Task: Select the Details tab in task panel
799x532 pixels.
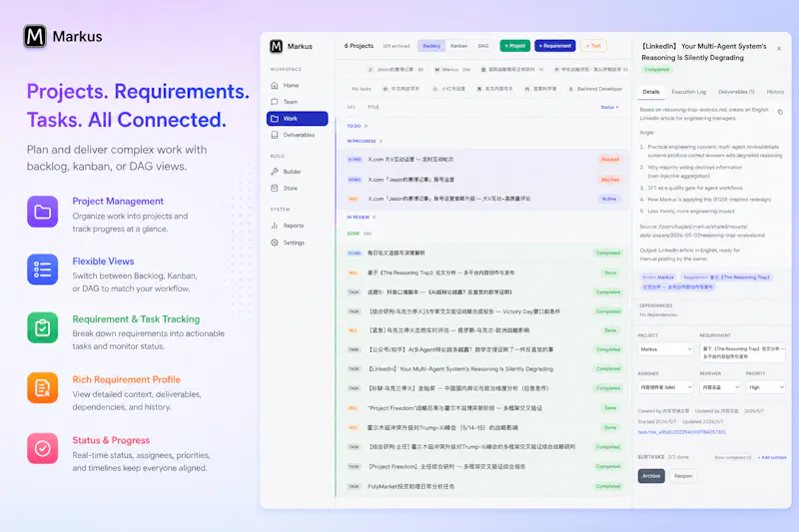Action: 651,92
